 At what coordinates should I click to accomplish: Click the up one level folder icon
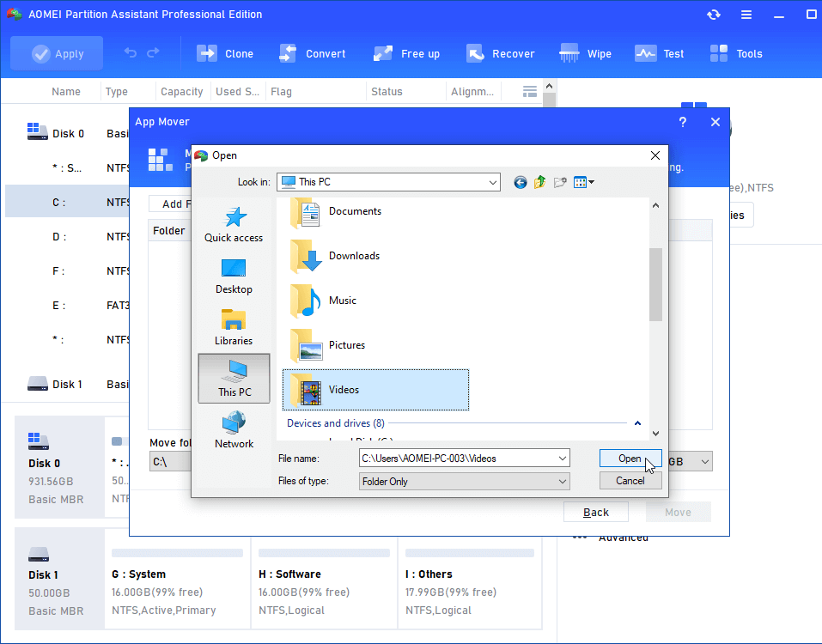[x=540, y=182]
